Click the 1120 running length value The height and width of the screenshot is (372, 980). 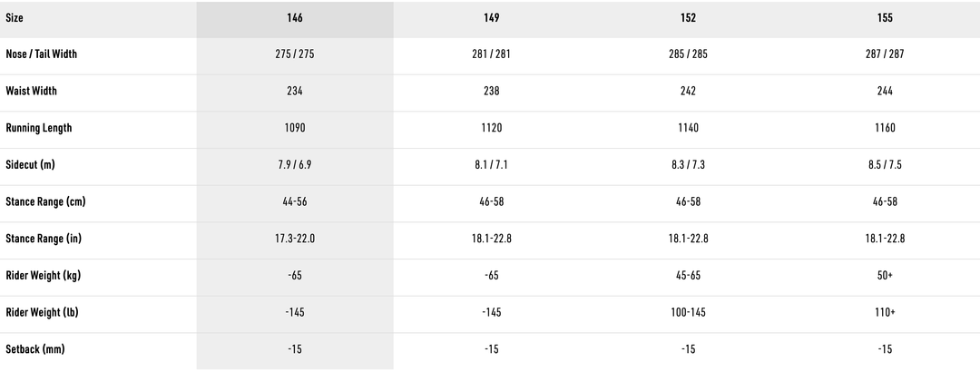tap(492, 129)
